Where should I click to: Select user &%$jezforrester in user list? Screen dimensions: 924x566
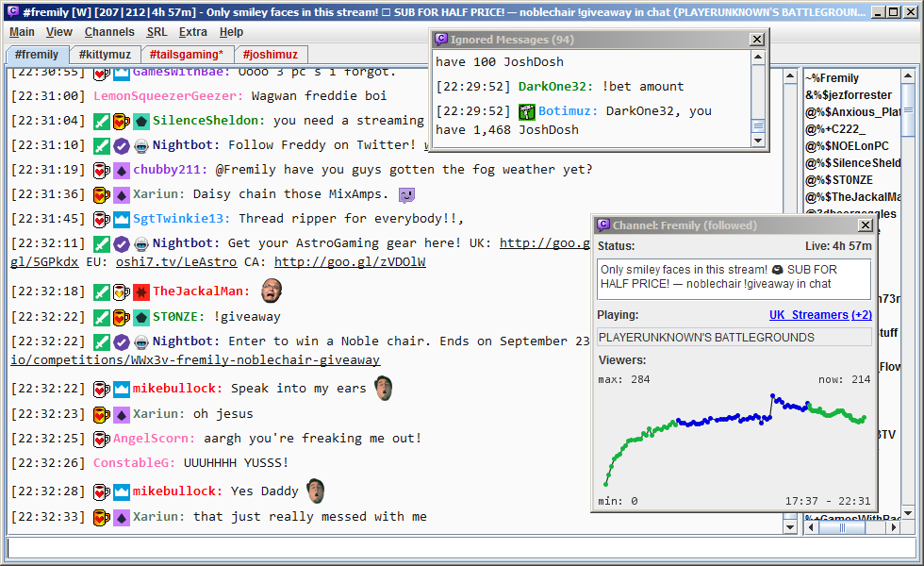[849, 95]
